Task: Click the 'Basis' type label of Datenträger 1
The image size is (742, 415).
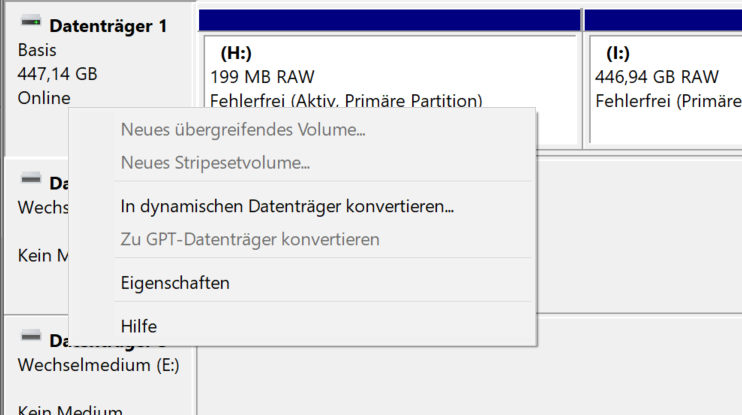Action: (x=37, y=50)
